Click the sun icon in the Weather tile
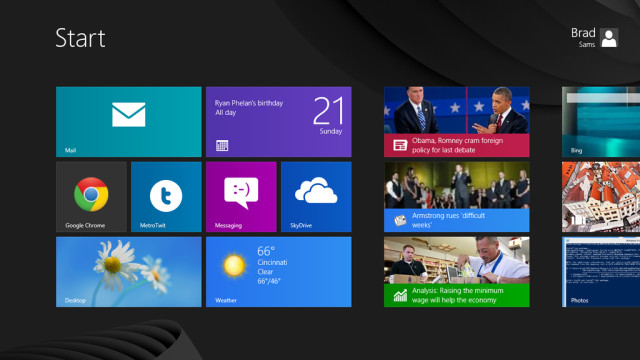640x360 pixels. (234, 265)
